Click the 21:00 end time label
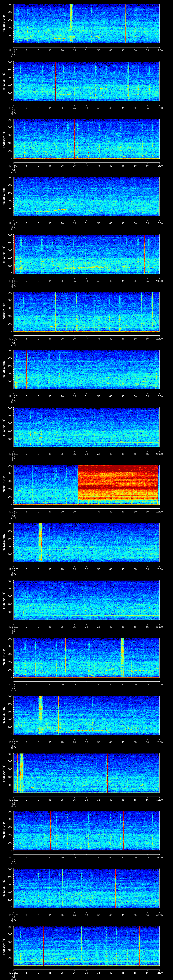173x980 pixels. (x=159, y=281)
